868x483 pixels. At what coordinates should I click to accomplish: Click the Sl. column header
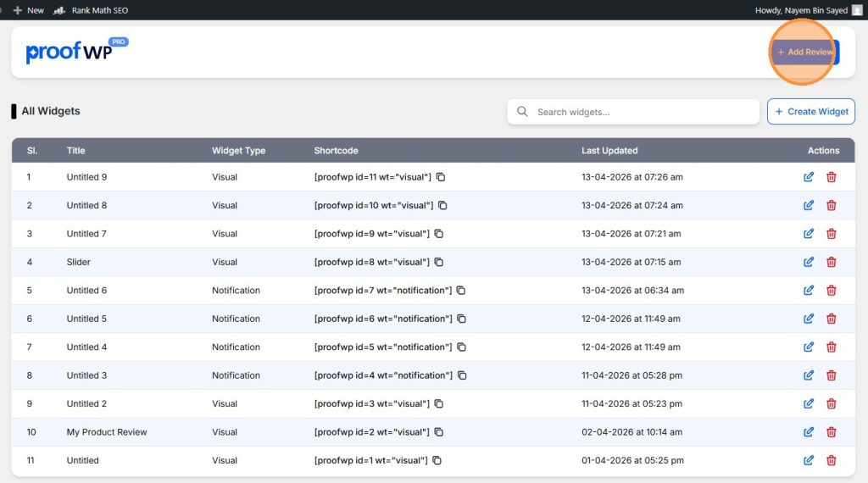32,151
